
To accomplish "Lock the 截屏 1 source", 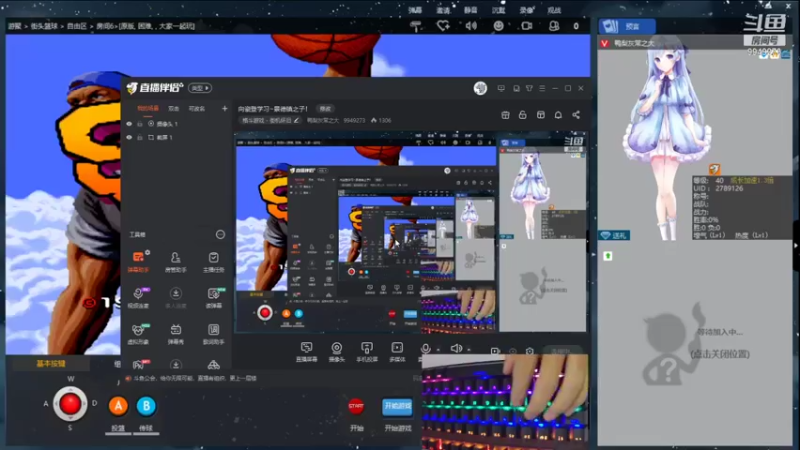I will coord(140,138).
